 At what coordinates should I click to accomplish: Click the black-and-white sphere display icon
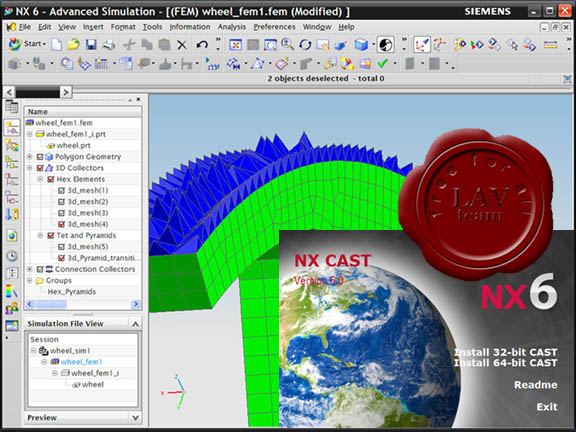(x=385, y=45)
